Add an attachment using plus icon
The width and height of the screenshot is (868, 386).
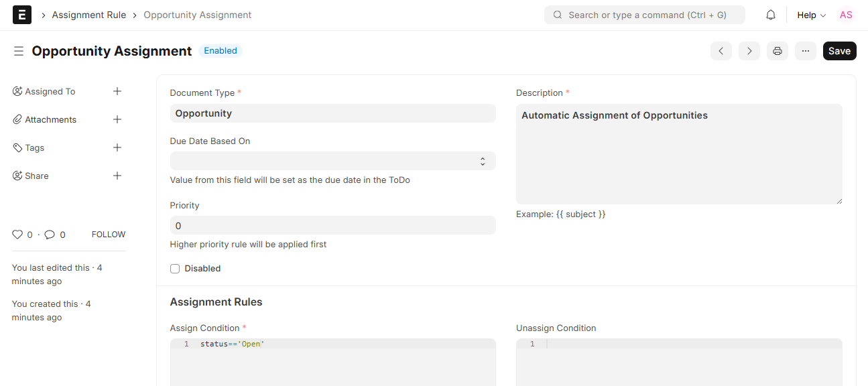coord(117,119)
